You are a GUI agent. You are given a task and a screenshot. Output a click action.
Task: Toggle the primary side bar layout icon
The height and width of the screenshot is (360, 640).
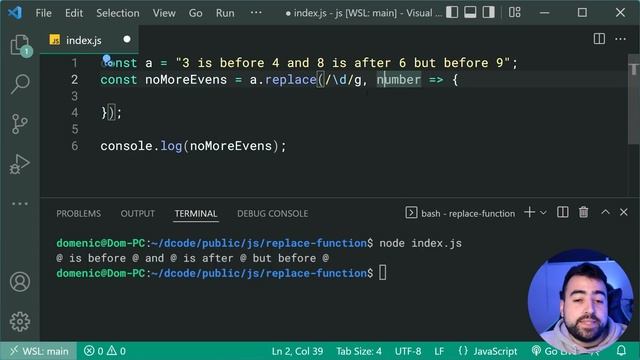[452, 13]
